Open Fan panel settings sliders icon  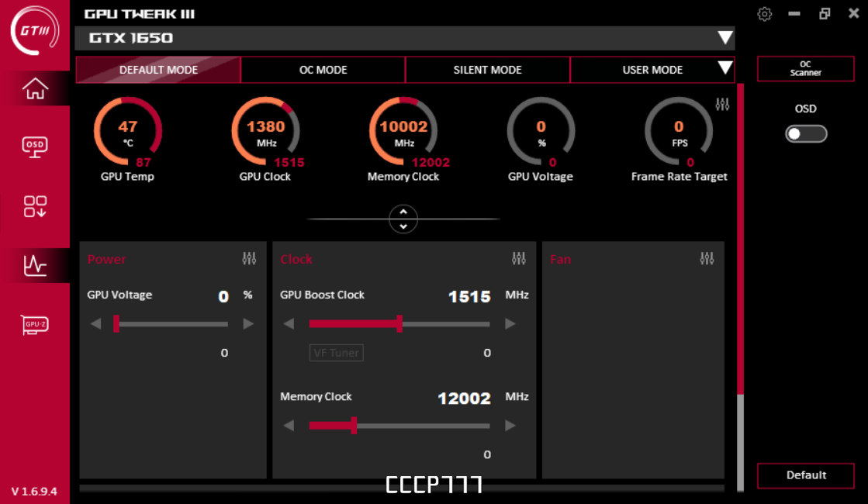707,258
